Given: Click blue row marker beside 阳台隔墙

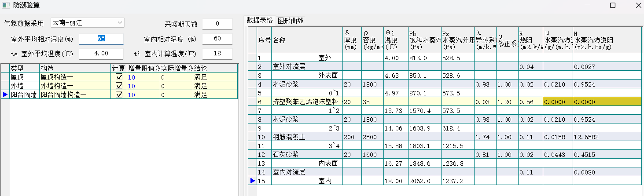Looking at the screenshot, I should 5,94.
